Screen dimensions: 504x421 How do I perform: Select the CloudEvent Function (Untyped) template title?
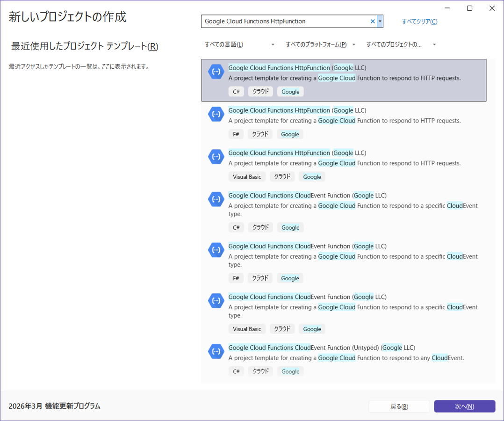[x=322, y=348]
